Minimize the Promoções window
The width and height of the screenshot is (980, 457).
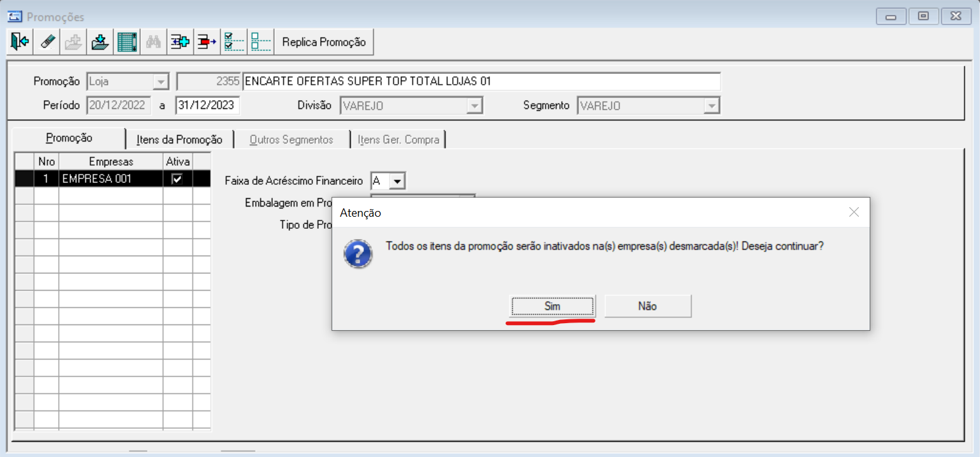(890, 17)
